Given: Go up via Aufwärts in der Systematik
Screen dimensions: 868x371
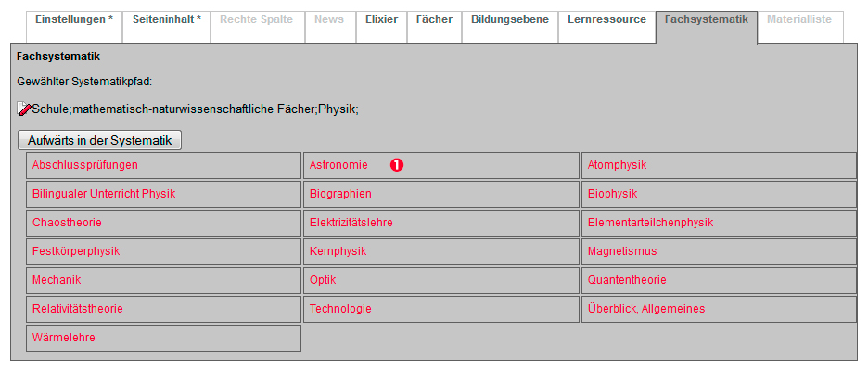Looking at the screenshot, I should 99,141.
